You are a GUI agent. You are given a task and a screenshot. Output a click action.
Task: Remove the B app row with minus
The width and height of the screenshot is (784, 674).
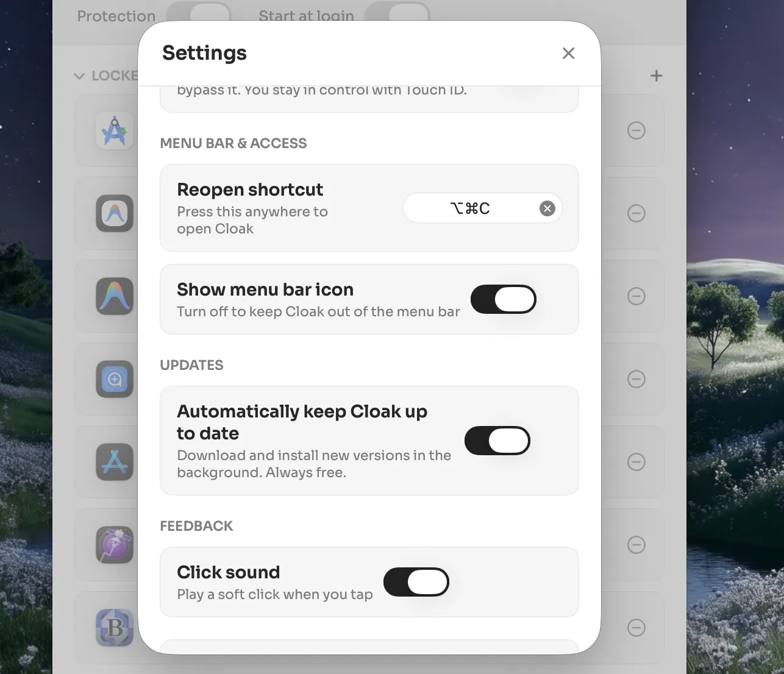(636, 628)
